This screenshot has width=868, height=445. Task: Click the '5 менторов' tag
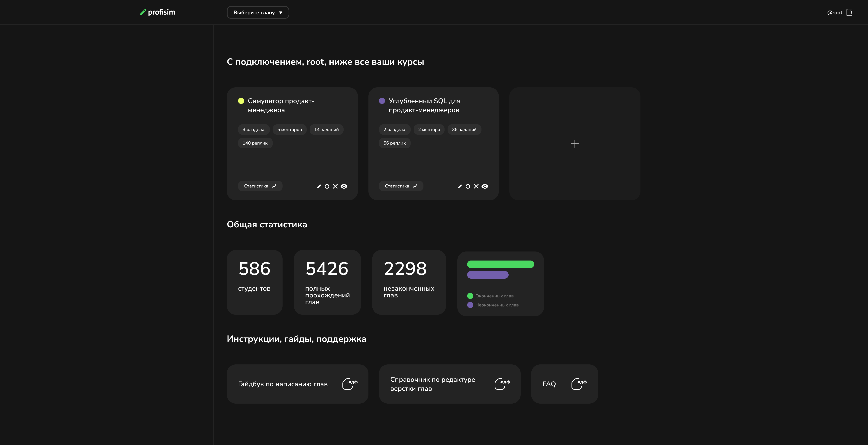(290, 130)
